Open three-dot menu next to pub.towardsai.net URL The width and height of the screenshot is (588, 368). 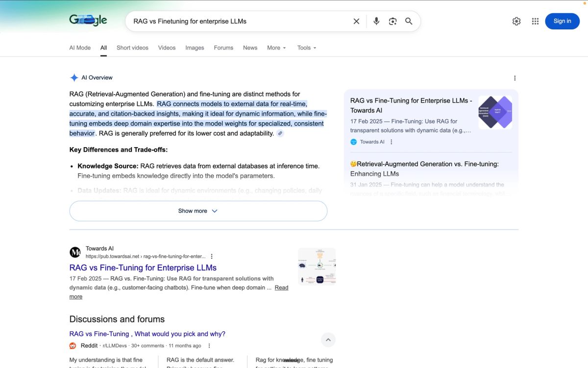[x=212, y=256]
